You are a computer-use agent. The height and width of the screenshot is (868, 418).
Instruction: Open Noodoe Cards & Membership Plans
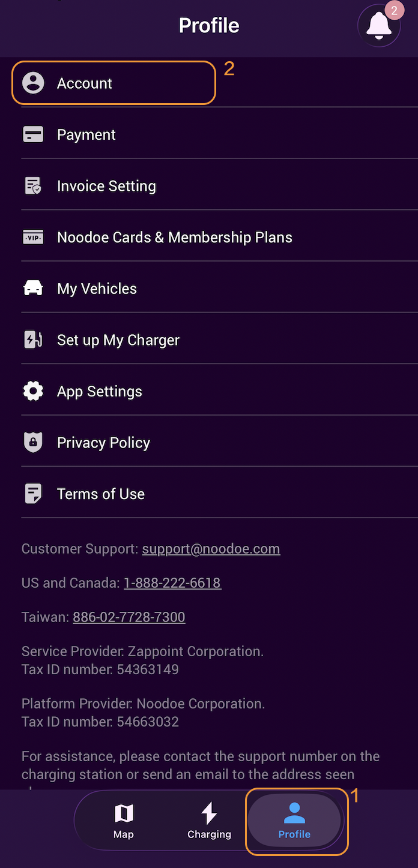click(x=174, y=238)
